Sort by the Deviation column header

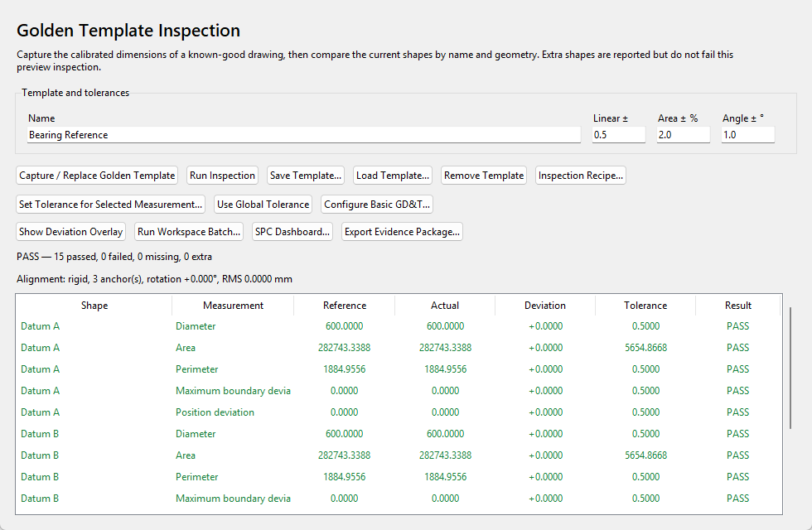click(x=545, y=306)
